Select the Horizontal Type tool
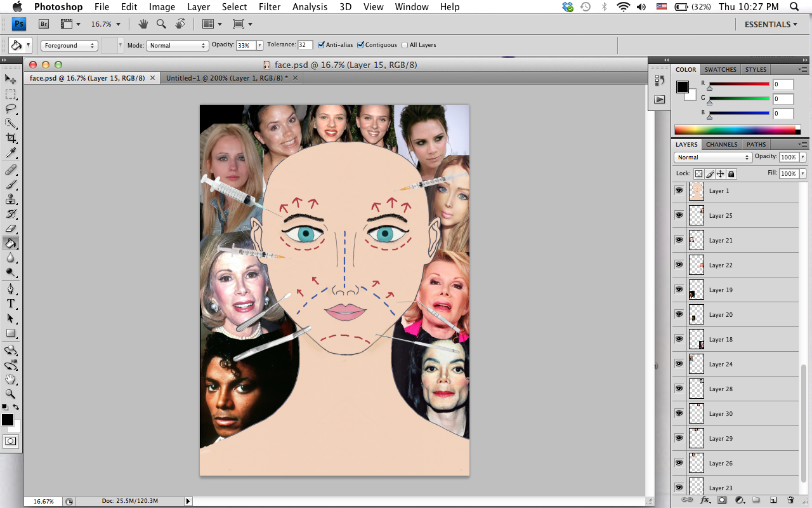 pyautogui.click(x=11, y=304)
